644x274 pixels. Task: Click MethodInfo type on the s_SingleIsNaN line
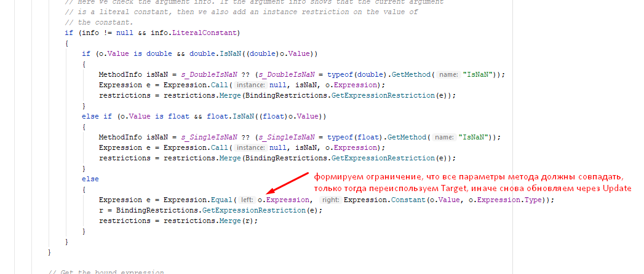(x=121, y=138)
